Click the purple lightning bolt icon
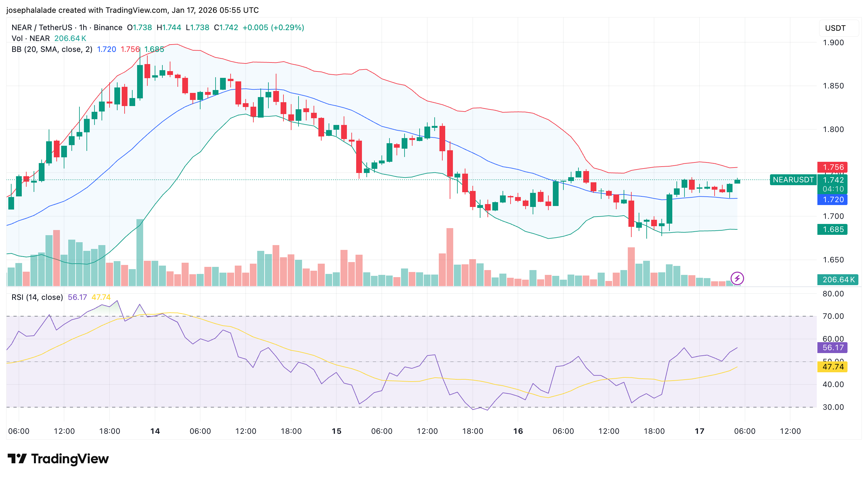This screenshot has height=478, width=868. [737, 278]
